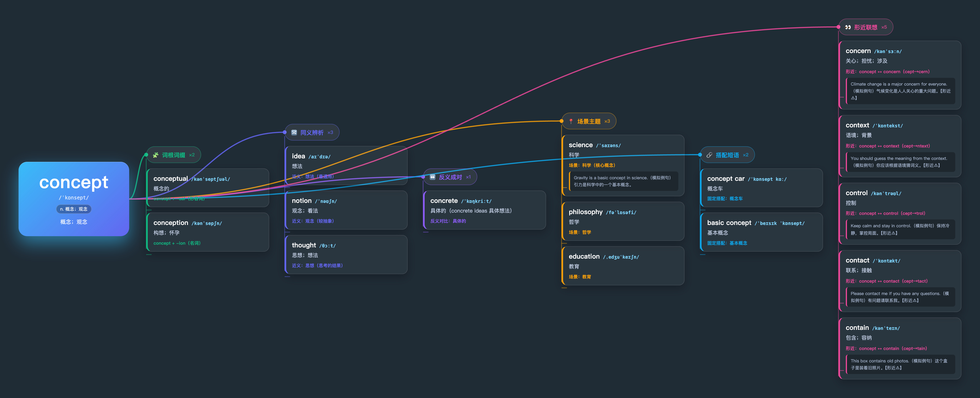This screenshot has width=980, height=398.
Task: Click the box contains photos example
Action: click(x=901, y=365)
